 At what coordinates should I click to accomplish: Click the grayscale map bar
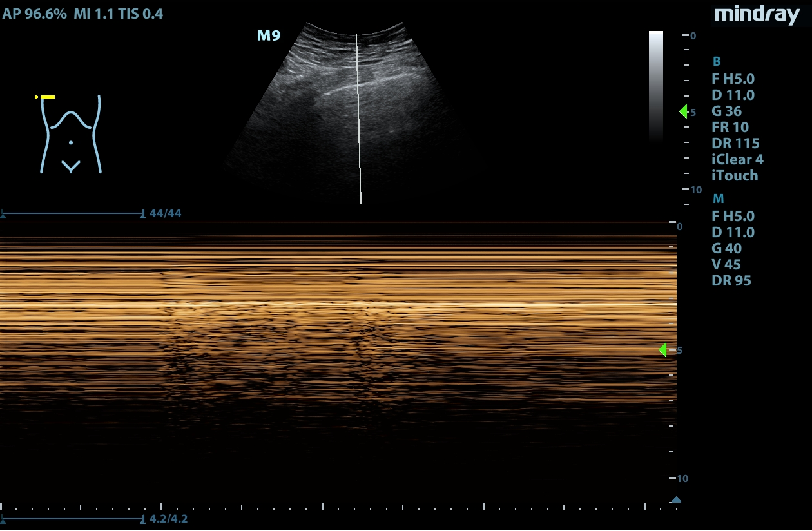pos(656,86)
